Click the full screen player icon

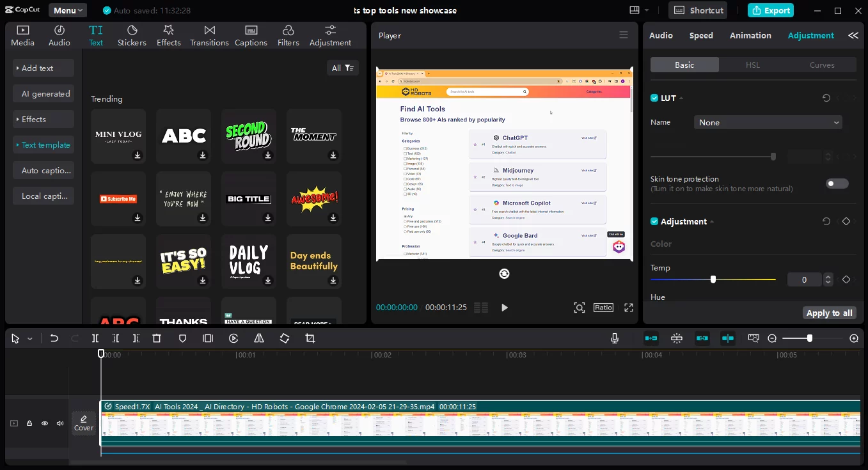click(x=629, y=308)
